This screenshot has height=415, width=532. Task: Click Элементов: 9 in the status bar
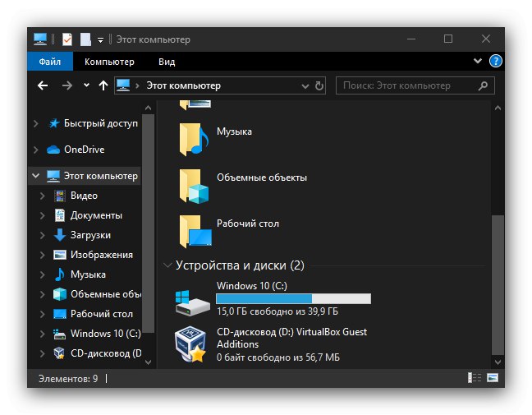(68, 378)
